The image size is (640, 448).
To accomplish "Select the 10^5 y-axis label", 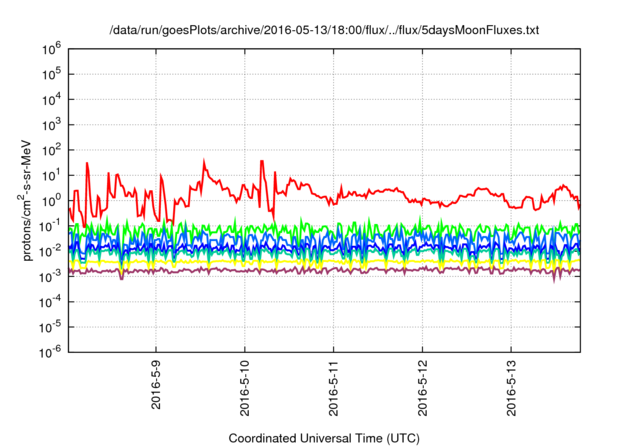I will (x=51, y=75).
